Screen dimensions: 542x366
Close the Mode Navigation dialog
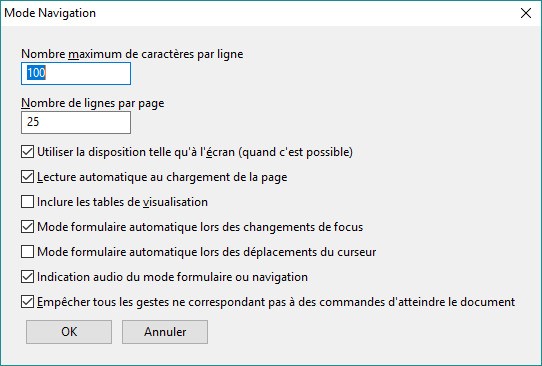(526, 13)
